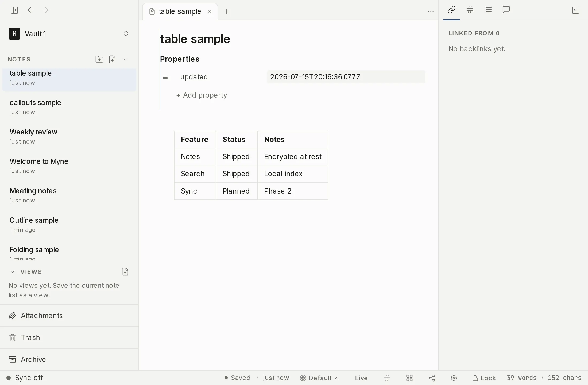The image size is (588, 385).
Task: Click the 'Planned' table cell
Action: pos(237,191)
